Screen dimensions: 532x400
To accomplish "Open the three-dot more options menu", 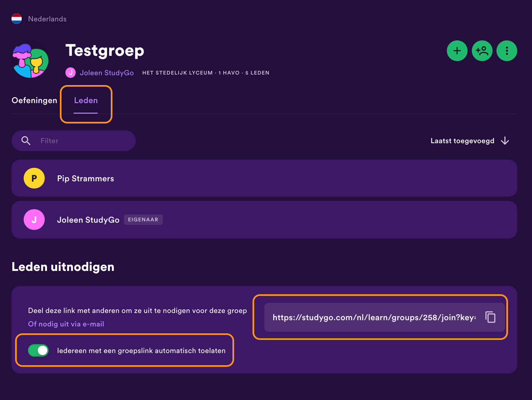I will pos(507,51).
